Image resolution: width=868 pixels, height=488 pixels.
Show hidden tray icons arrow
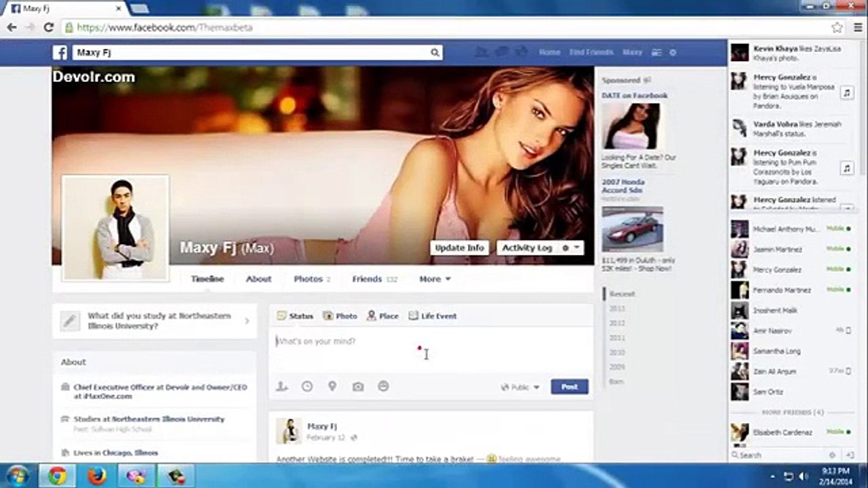click(774, 476)
